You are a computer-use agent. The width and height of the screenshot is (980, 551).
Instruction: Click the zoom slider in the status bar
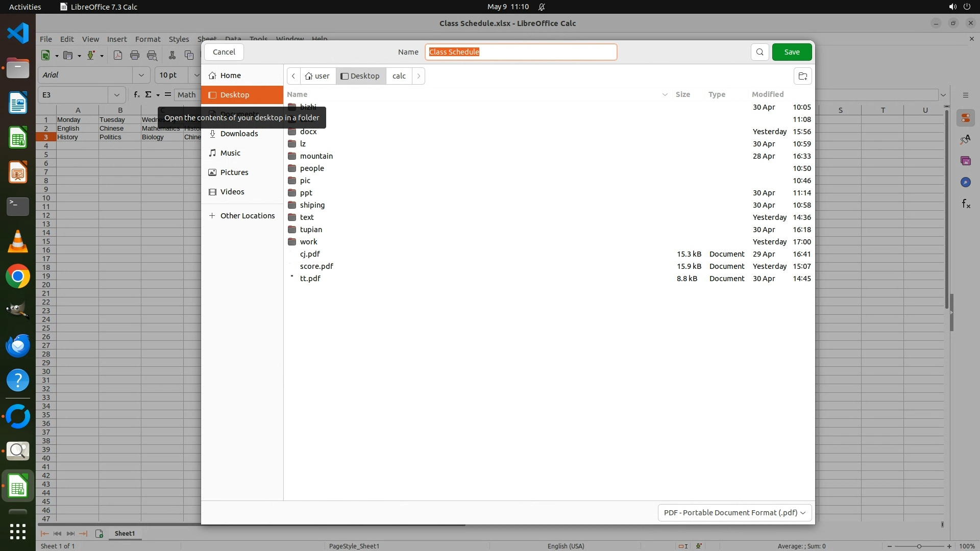pyautogui.click(x=919, y=546)
